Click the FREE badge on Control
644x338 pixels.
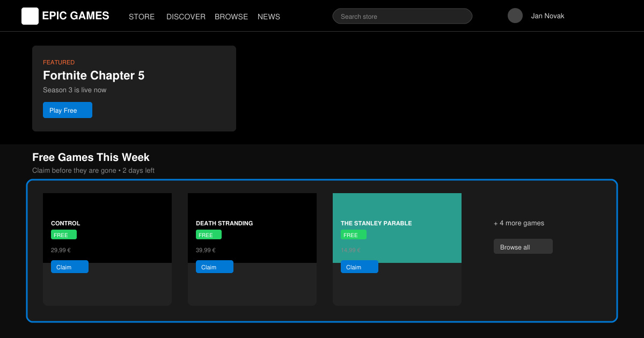pyautogui.click(x=64, y=234)
